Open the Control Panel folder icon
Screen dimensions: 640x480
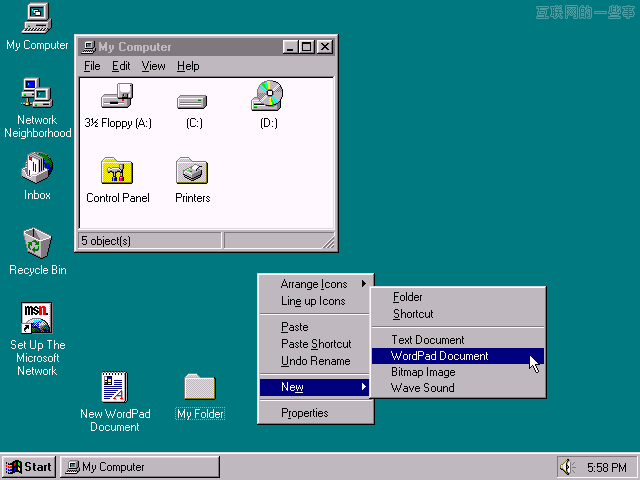(117, 172)
